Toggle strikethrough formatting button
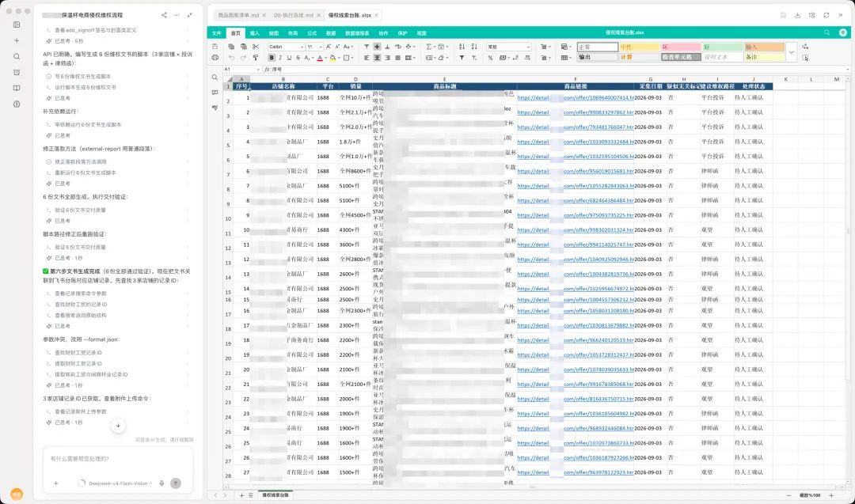The height and width of the screenshot is (504, 855). click(298, 58)
